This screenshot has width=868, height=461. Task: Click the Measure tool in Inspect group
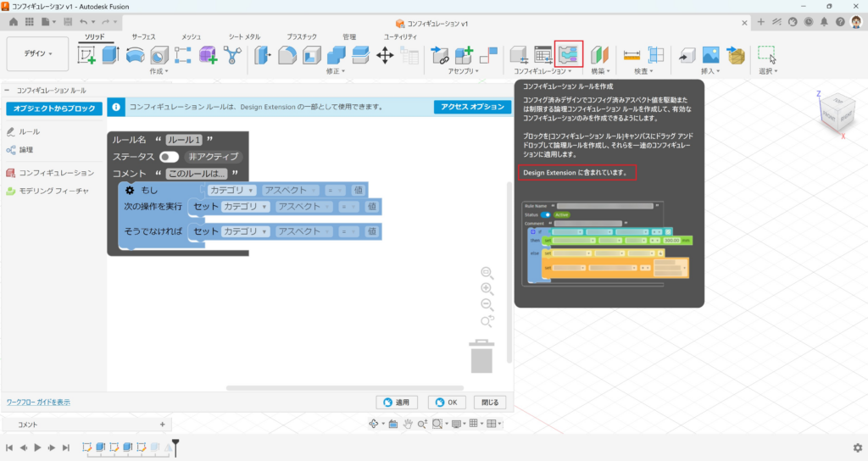(632, 55)
